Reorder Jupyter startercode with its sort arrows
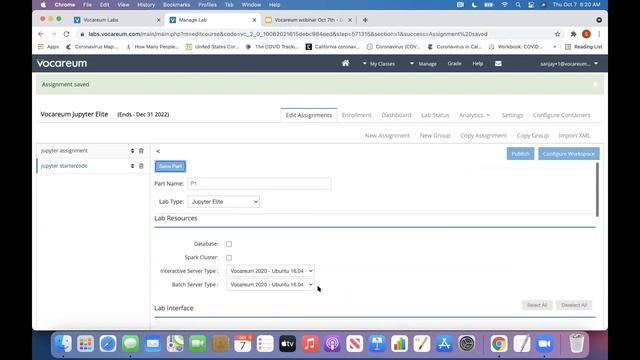640x360 pixels. tap(132, 166)
